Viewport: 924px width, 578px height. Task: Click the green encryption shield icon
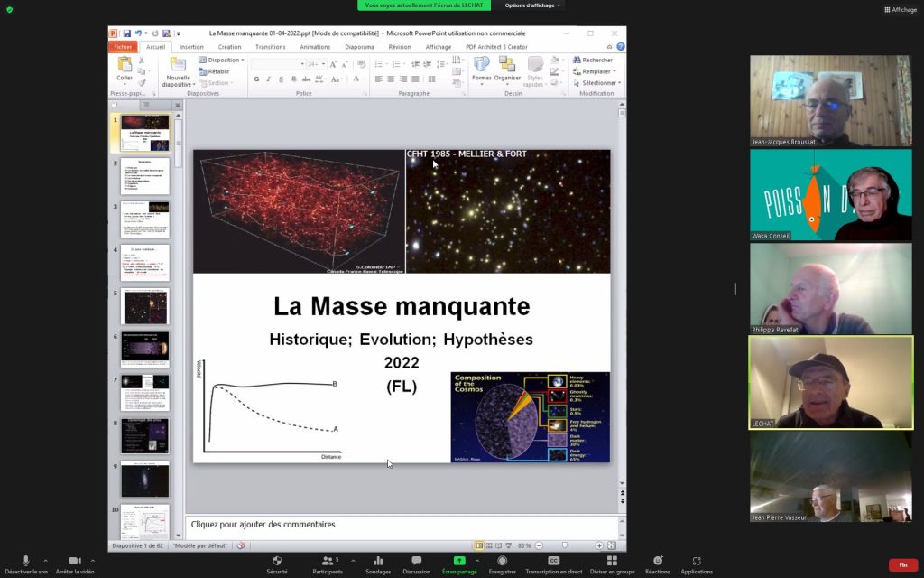[9, 9]
